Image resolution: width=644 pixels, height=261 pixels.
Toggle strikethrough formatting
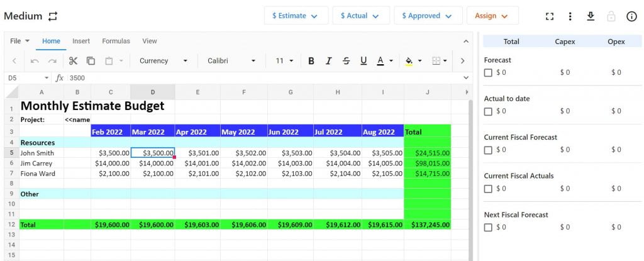tap(347, 61)
